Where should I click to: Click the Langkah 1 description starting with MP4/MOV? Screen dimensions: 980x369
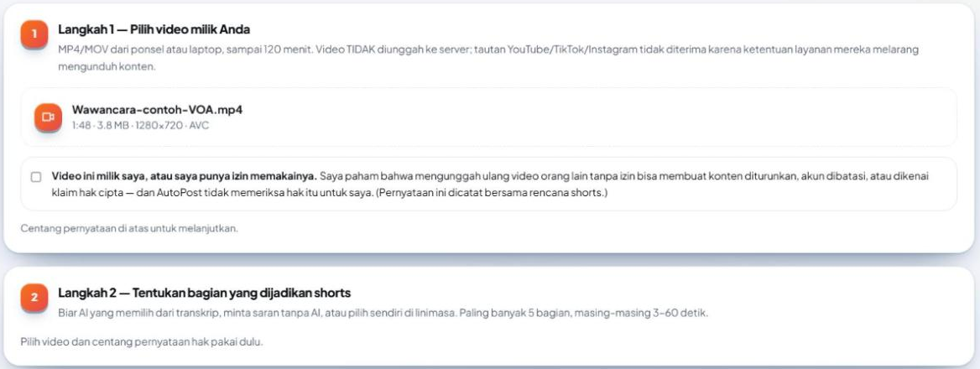[x=488, y=57]
